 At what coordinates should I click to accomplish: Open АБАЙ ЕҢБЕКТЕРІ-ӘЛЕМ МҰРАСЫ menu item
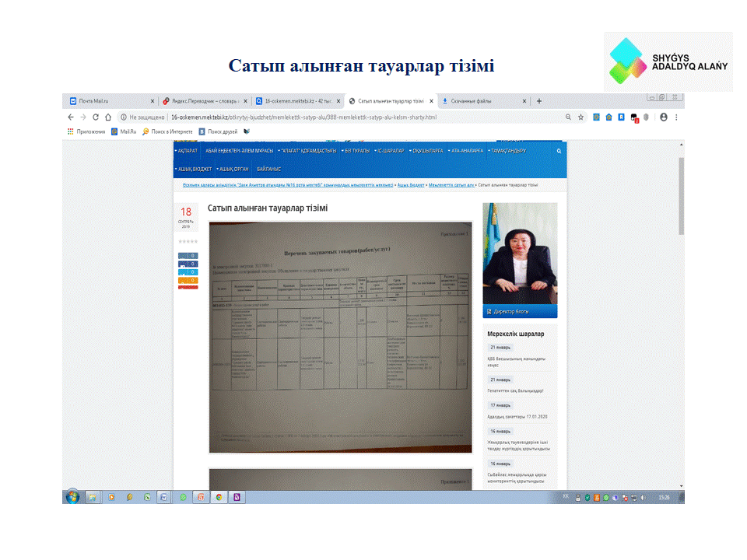239,151
